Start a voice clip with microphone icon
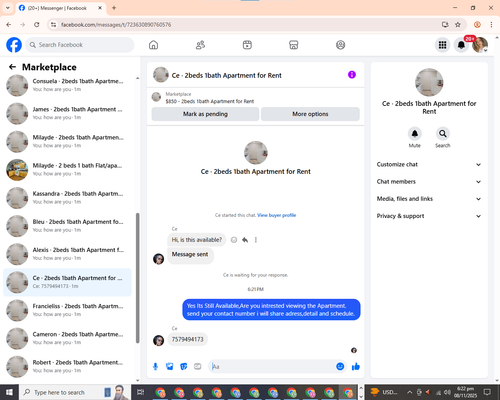The width and height of the screenshot is (500, 400). (x=155, y=367)
